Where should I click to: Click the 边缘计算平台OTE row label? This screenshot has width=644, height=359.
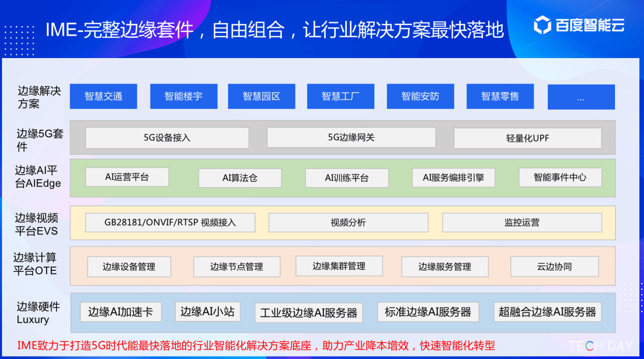pos(35,264)
